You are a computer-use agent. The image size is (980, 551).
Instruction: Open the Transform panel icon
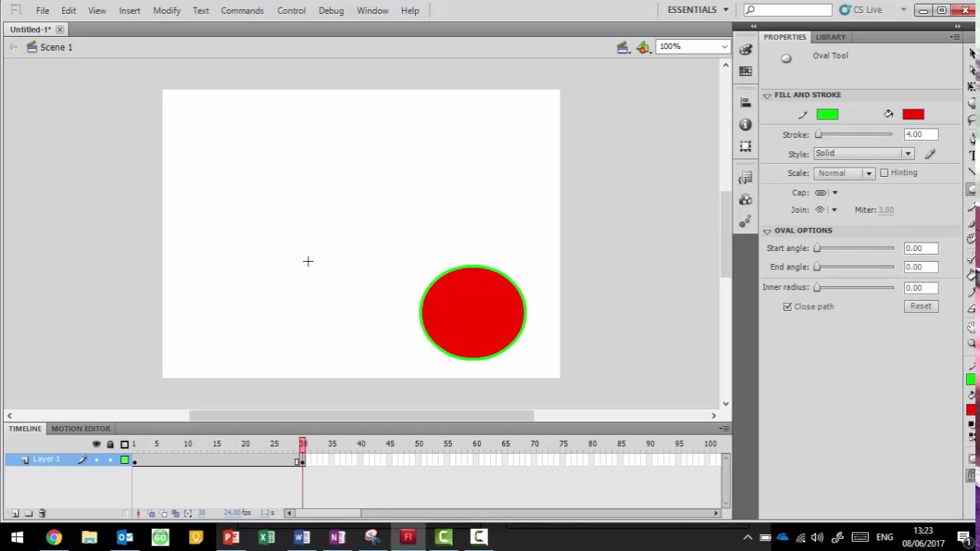click(746, 146)
